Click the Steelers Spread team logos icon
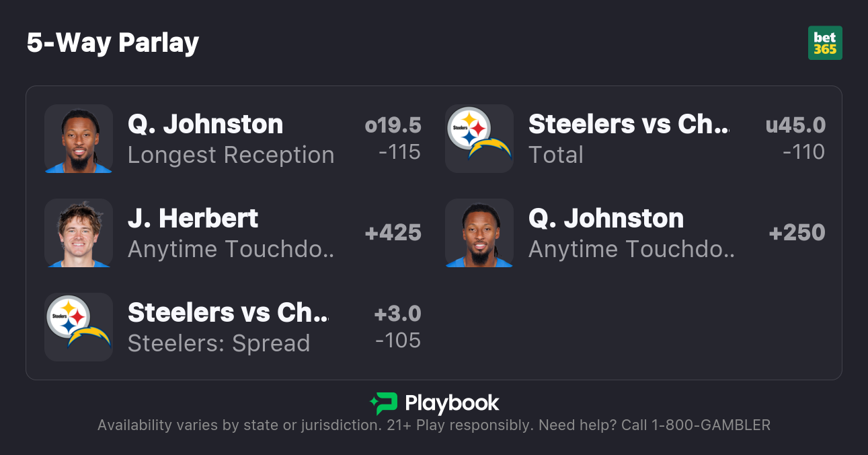Screen dimensions: 868x455 [79, 327]
